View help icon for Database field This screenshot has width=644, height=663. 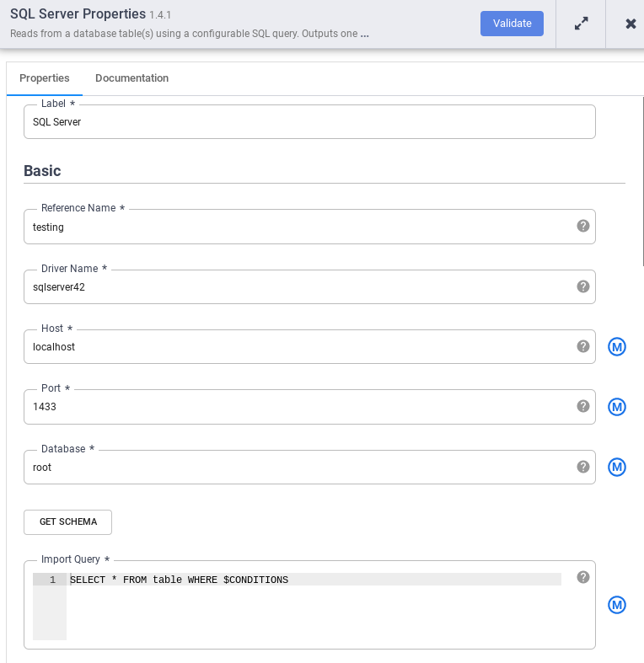[x=582, y=467]
